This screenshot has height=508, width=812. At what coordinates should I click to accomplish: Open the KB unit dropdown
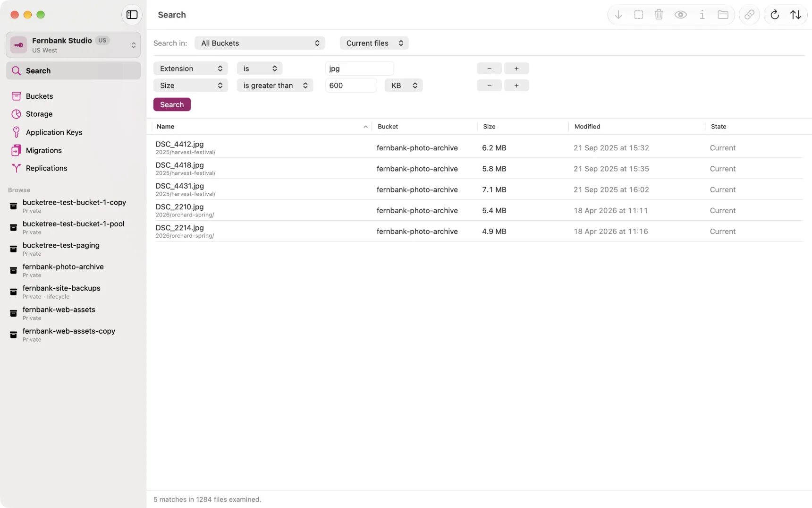(x=404, y=86)
